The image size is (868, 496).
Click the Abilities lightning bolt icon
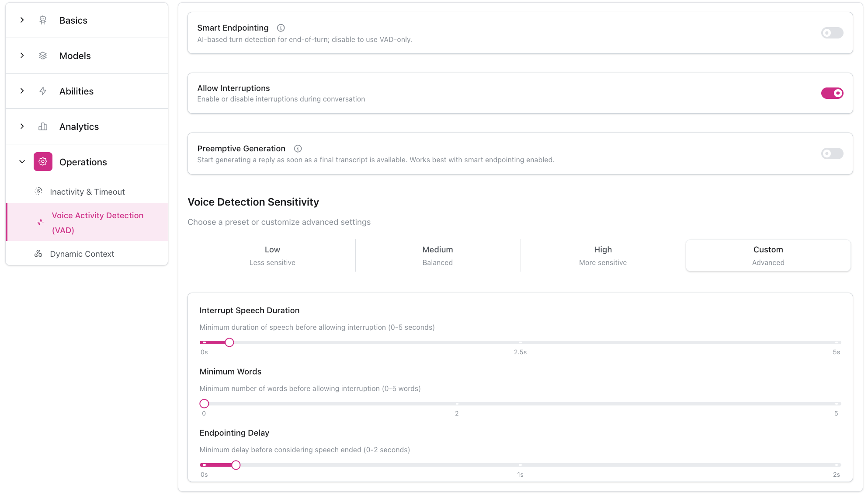[42, 91]
